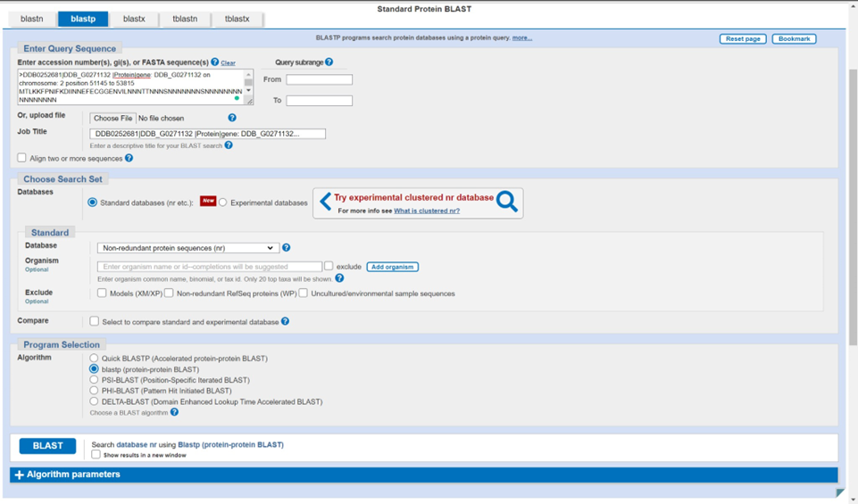
Task: Open help icon next to Query subrange
Action: click(329, 62)
